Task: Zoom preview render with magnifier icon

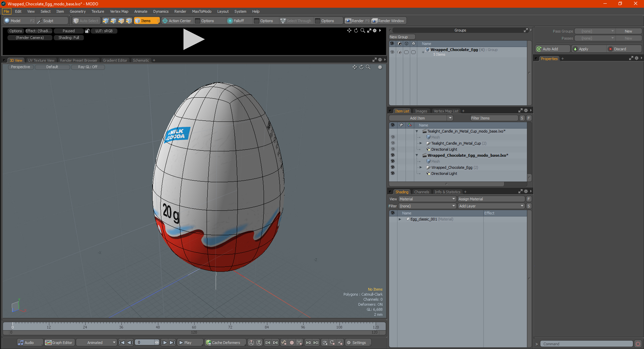Action: 363,31
